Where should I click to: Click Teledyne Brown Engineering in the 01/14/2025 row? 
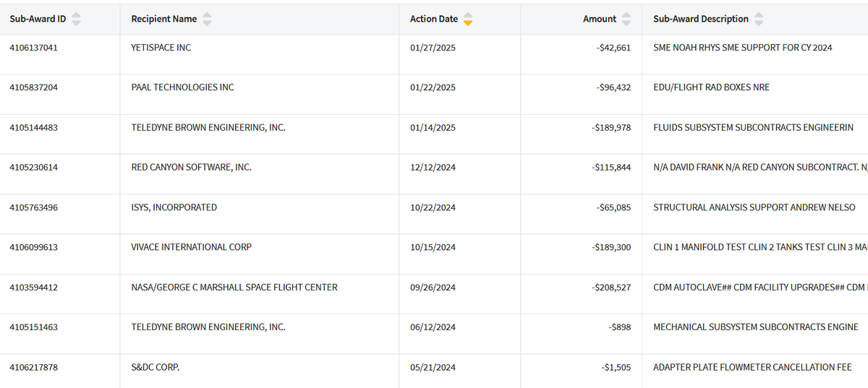click(208, 127)
